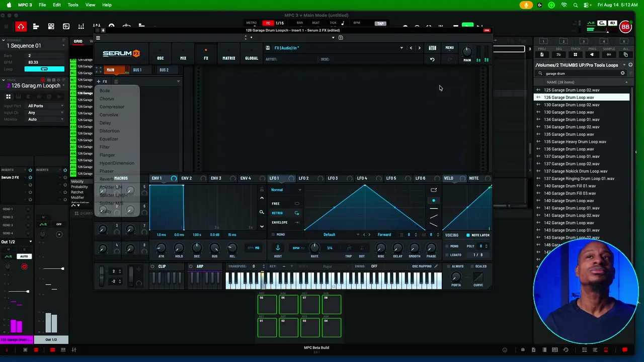Open the FX chain dropdown arrow

click(x=178, y=81)
